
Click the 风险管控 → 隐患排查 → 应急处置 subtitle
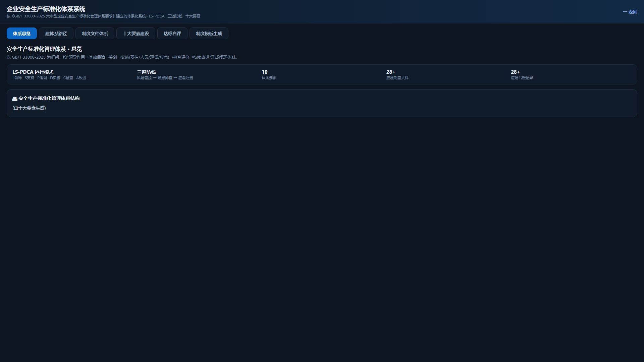coord(165,78)
